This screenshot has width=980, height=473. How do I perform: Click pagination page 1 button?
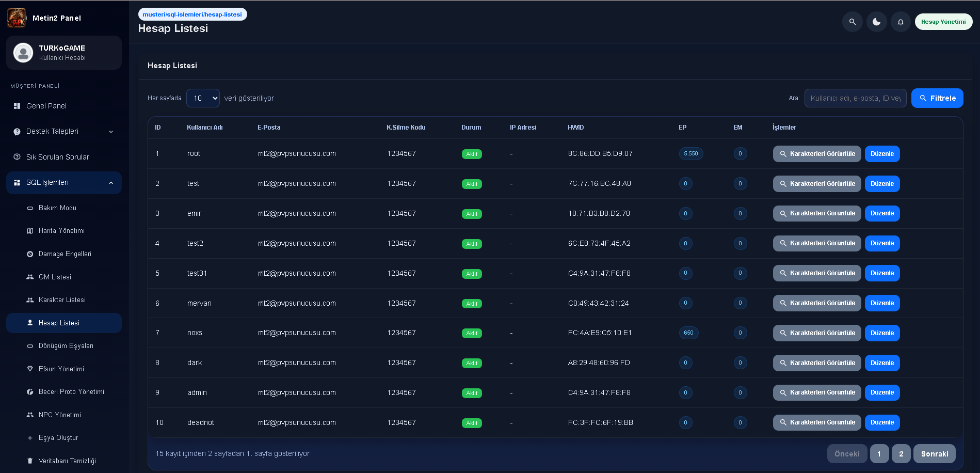click(879, 454)
